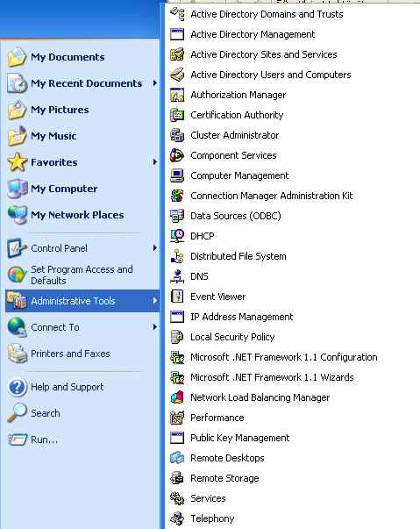The height and width of the screenshot is (529, 420).
Task: Open the Control Panel label
Action: click(x=59, y=248)
